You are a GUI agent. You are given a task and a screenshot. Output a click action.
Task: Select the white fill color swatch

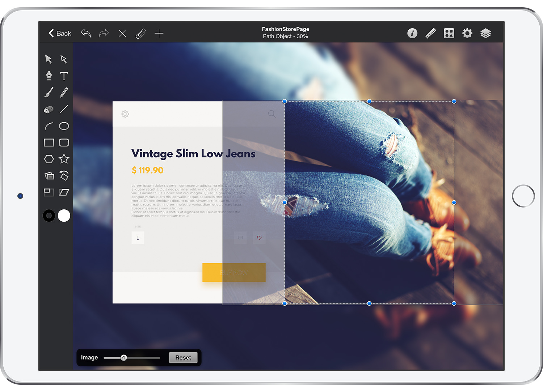(x=64, y=216)
